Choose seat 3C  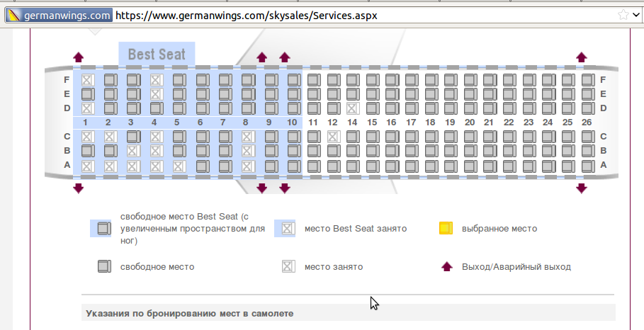(x=133, y=136)
